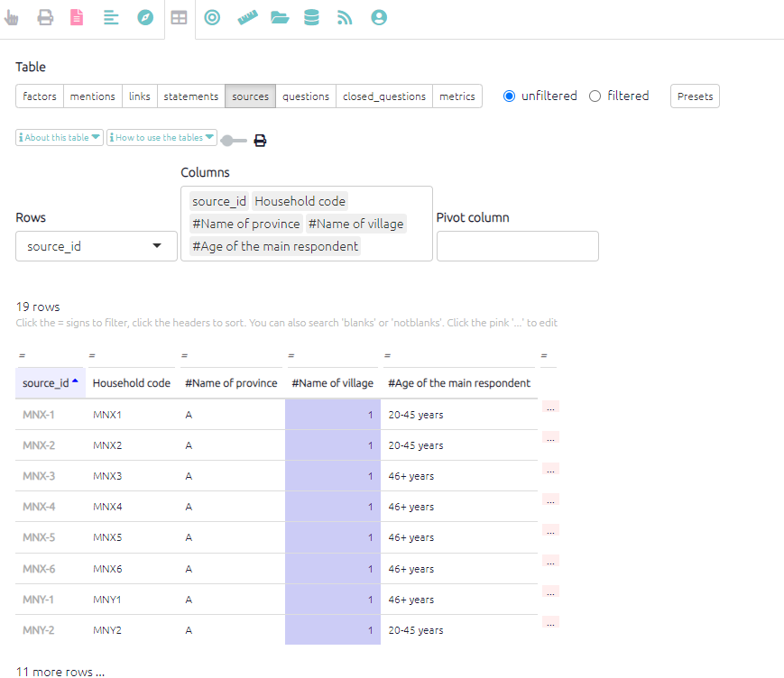The image size is (784, 678).
Task: Expand the About this table dropdown
Action: click(60, 138)
